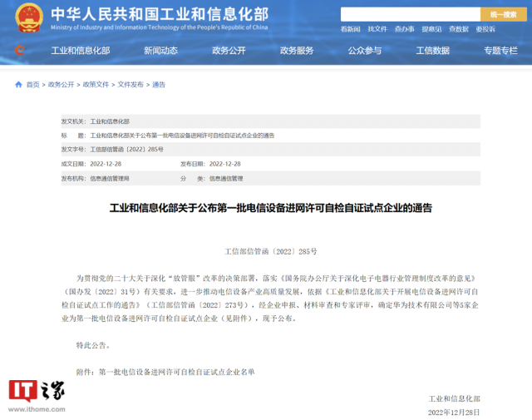Select 工信数据 in main navigation

pos(433,51)
